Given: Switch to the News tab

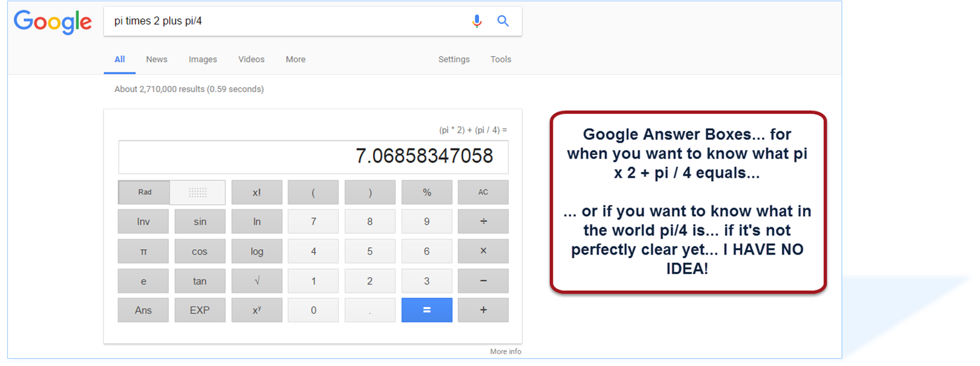Looking at the screenshot, I should (x=156, y=60).
